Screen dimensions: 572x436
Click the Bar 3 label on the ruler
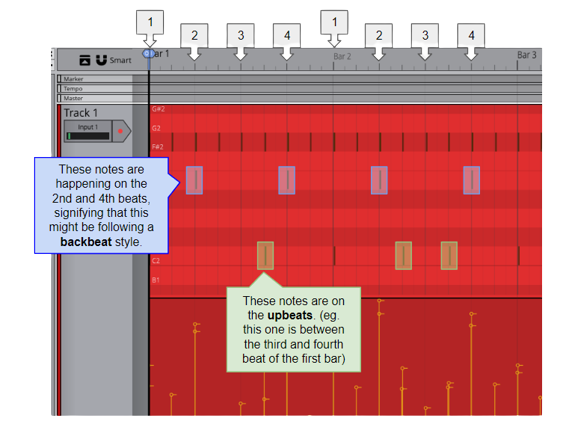(x=527, y=55)
